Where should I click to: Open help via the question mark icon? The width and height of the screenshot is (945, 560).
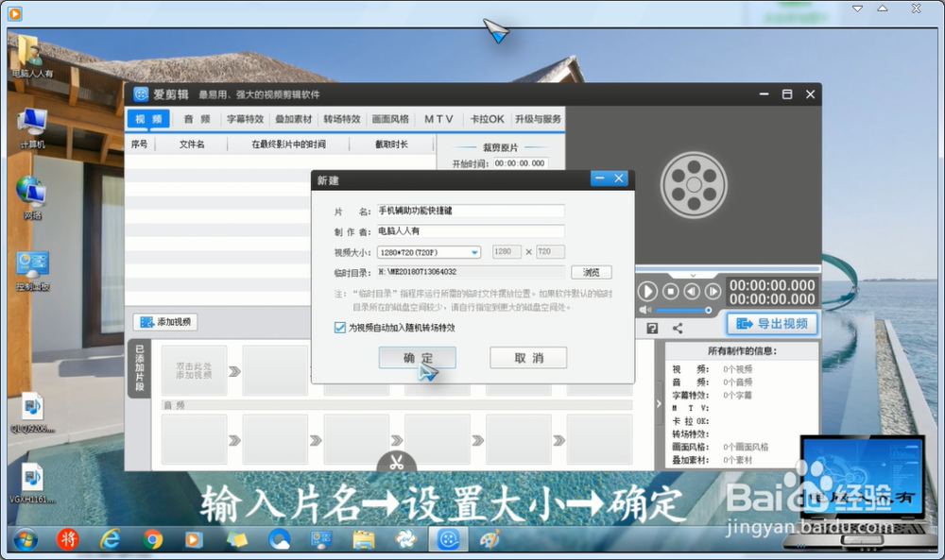pos(652,328)
